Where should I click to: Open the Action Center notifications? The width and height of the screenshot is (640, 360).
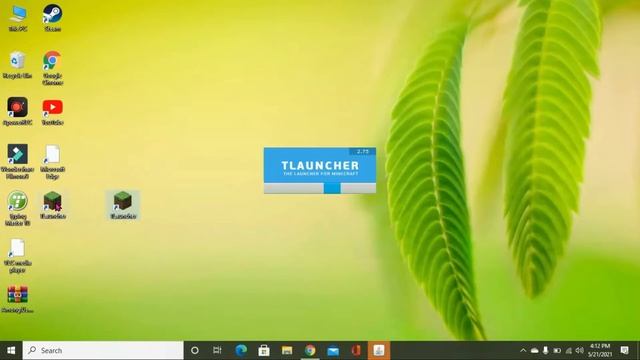pos(624,350)
